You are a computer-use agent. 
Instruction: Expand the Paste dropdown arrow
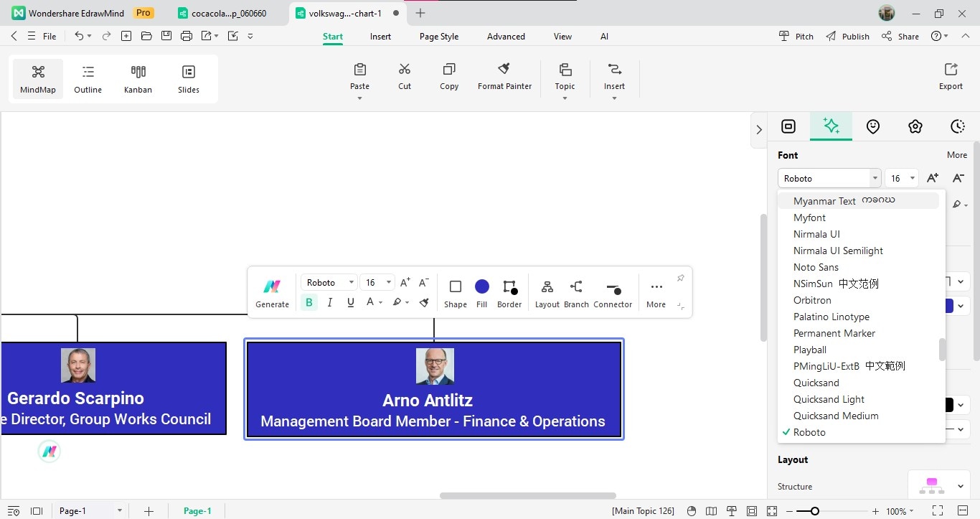tap(360, 98)
